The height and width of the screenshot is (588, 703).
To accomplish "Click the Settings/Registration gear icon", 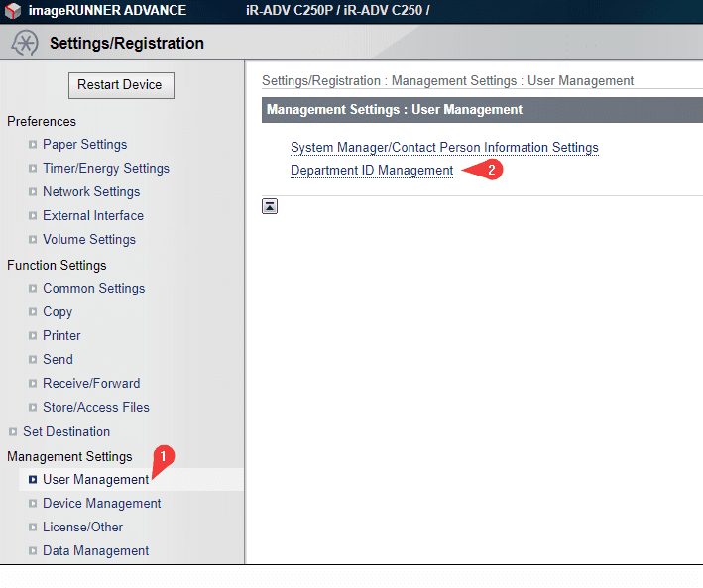I will pos(25,44).
